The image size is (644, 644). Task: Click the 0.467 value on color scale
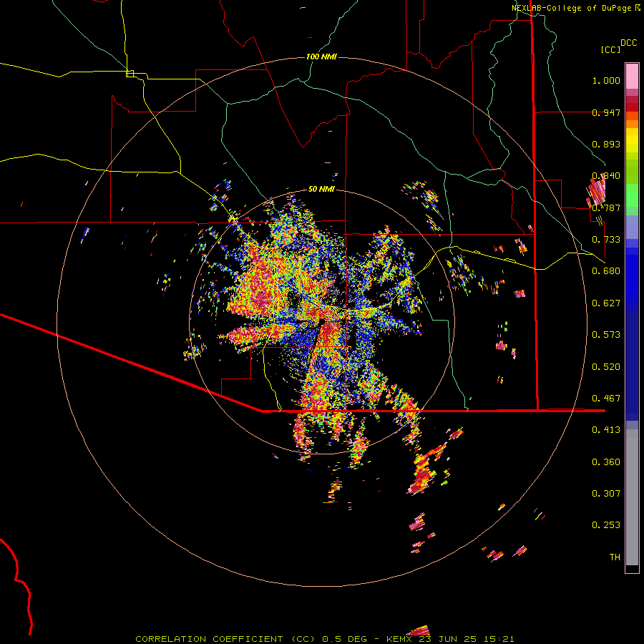click(x=606, y=399)
